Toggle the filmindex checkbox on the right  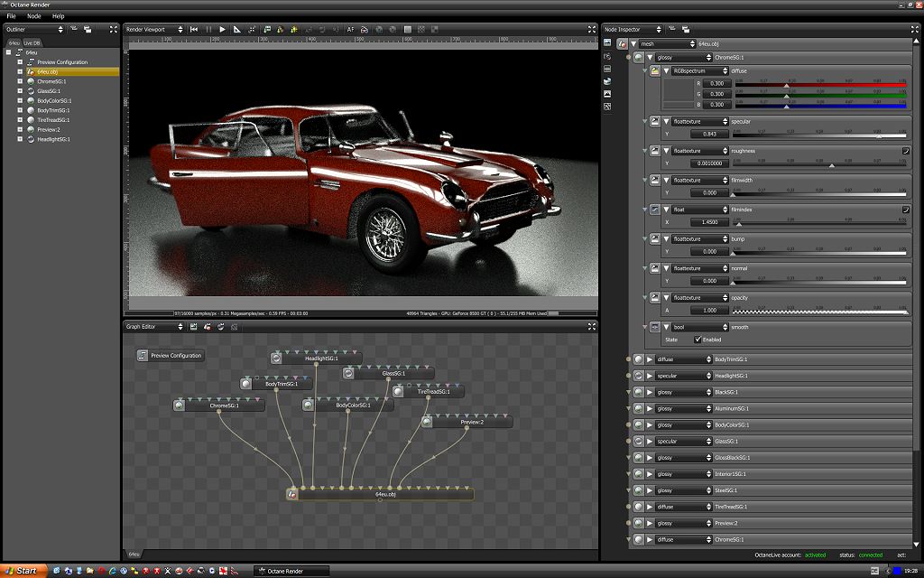pos(905,210)
